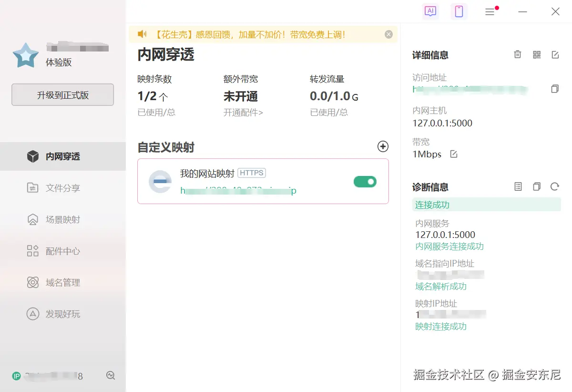The height and width of the screenshot is (392, 572).
Task: Edit mapping details with pencil icon
Action: [x=555, y=54]
